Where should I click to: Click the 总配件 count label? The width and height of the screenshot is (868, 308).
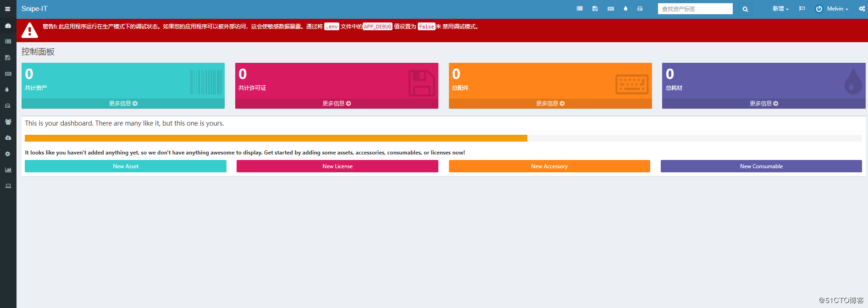pyautogui.click(x=460, y=88)
